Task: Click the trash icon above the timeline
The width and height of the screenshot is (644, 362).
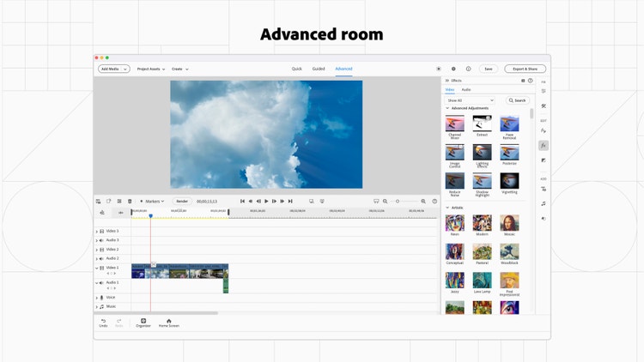Action: point(130,201)
